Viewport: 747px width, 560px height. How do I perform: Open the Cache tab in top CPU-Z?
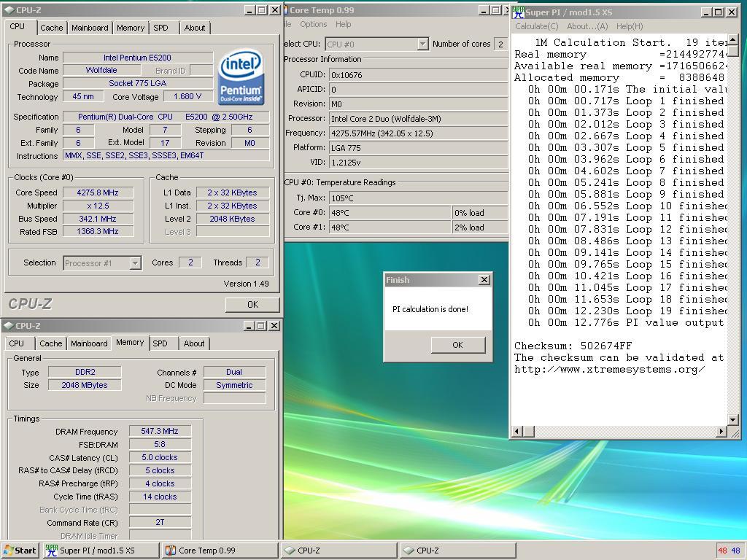52,28
